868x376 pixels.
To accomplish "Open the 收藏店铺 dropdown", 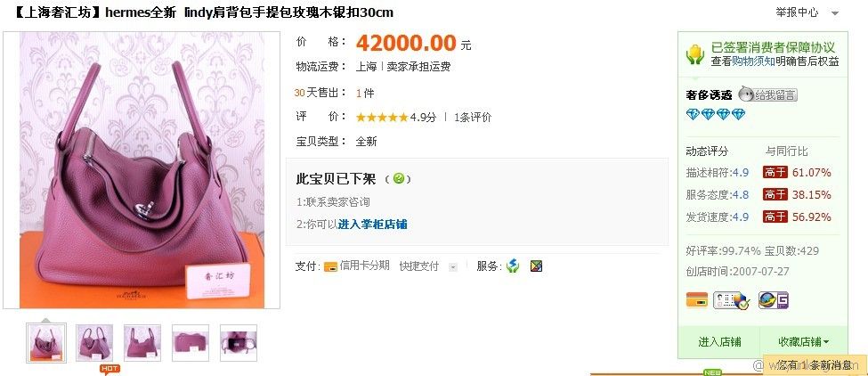I will coord(804,341).
